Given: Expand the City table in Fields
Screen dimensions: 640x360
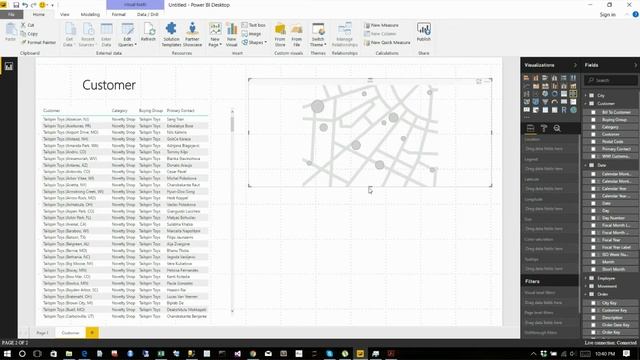Looking at the screenshot, I should coord(586,96).
